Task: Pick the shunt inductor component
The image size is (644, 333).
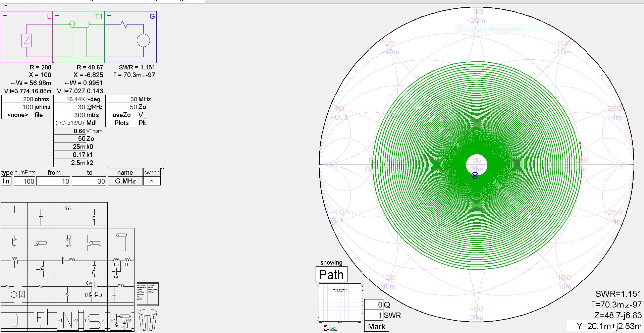Action: click(94, 214)
